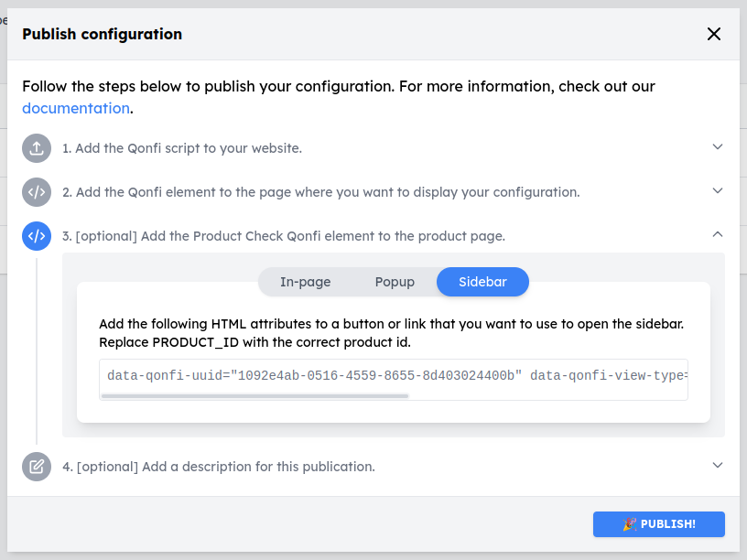
Task: Open the documentation link
Action: 76,108
